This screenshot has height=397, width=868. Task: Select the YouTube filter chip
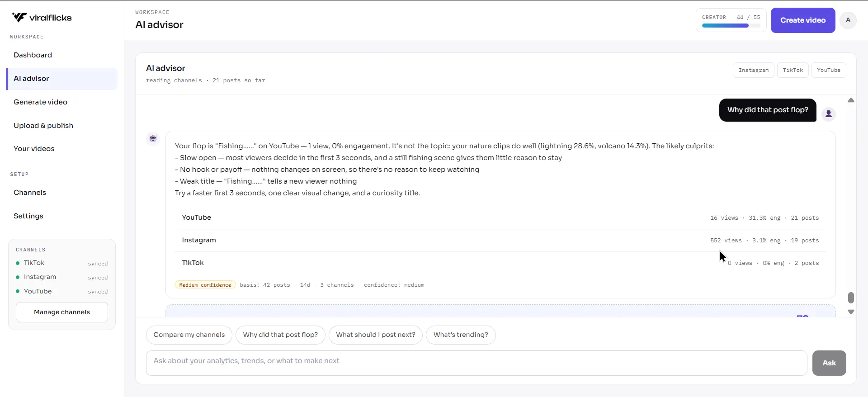point(829,70)
